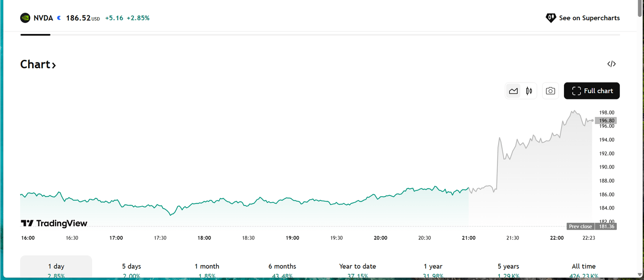Click the after-hours moon icon beside NVDA
Viewport: 644px width, 280px height.
pyautogui.click(x=59, y=18)
